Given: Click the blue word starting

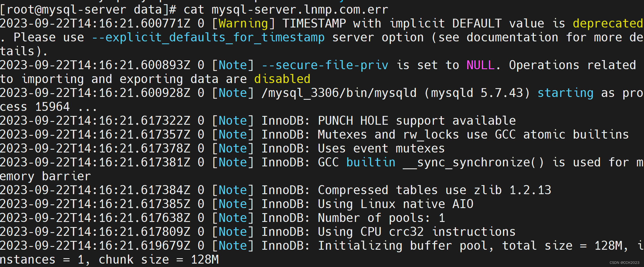Looking at the screenshot, I should (565, 93).
